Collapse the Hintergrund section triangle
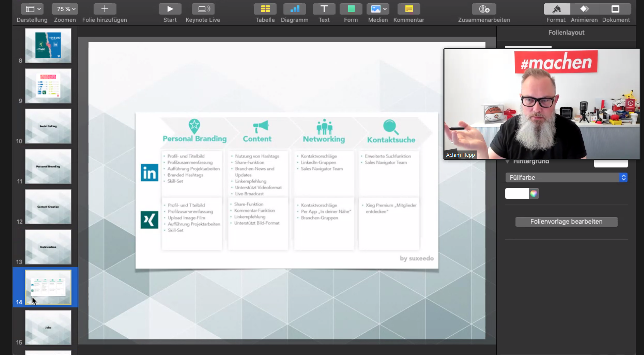 pyautogui.click(x=507, y=161)
